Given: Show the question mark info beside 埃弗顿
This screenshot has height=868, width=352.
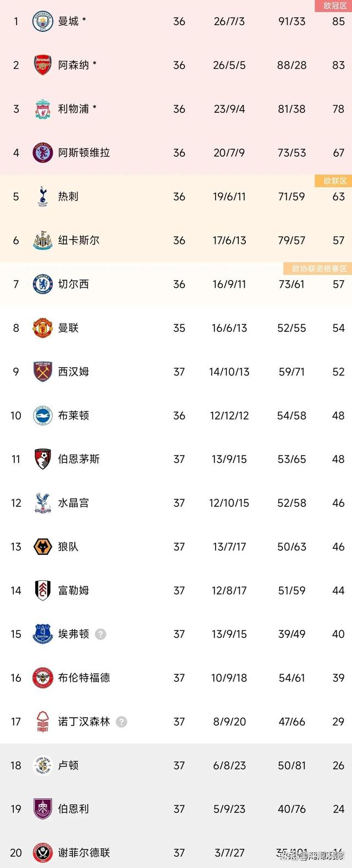Looking at the screenshot, I should [x=100, y=634].
